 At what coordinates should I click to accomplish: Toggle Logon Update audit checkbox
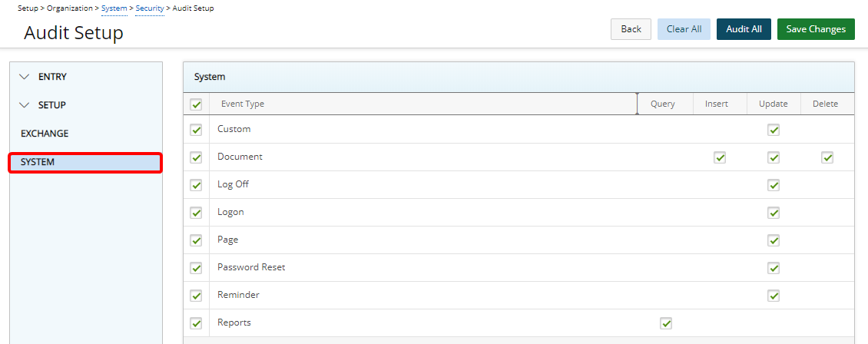774,213
